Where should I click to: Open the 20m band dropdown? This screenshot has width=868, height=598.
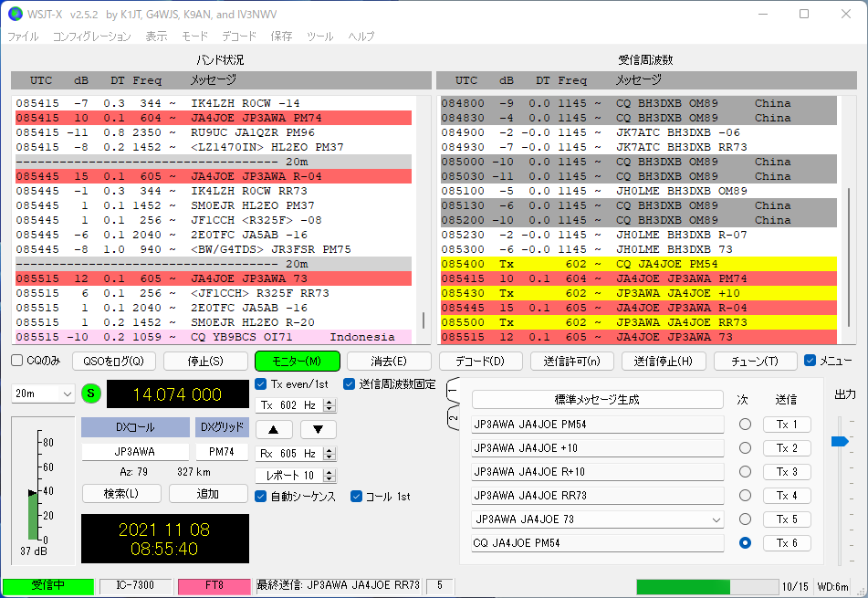pyautogui.click(x=43, y=393)
